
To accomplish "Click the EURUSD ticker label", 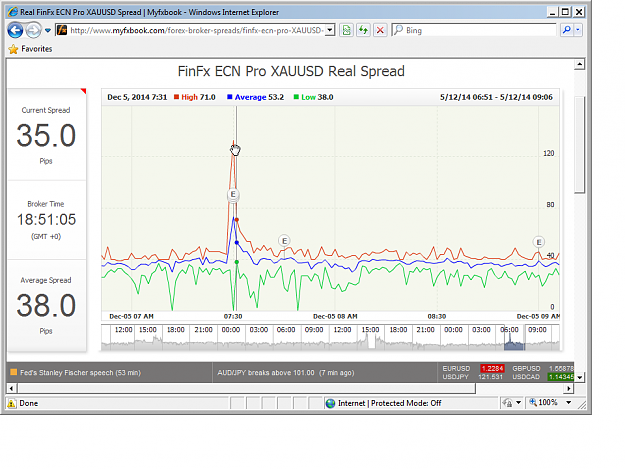I will [x=456, y=369].
